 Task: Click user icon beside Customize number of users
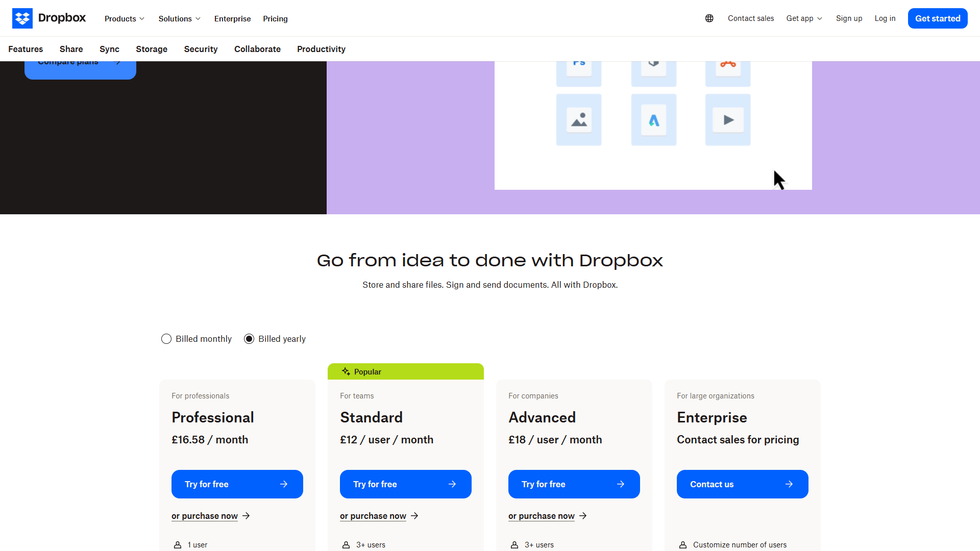coord(683,545)
